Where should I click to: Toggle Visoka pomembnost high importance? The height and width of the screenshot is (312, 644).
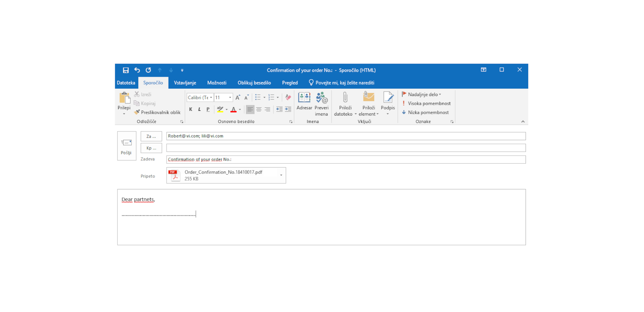(x=426, y=103)
